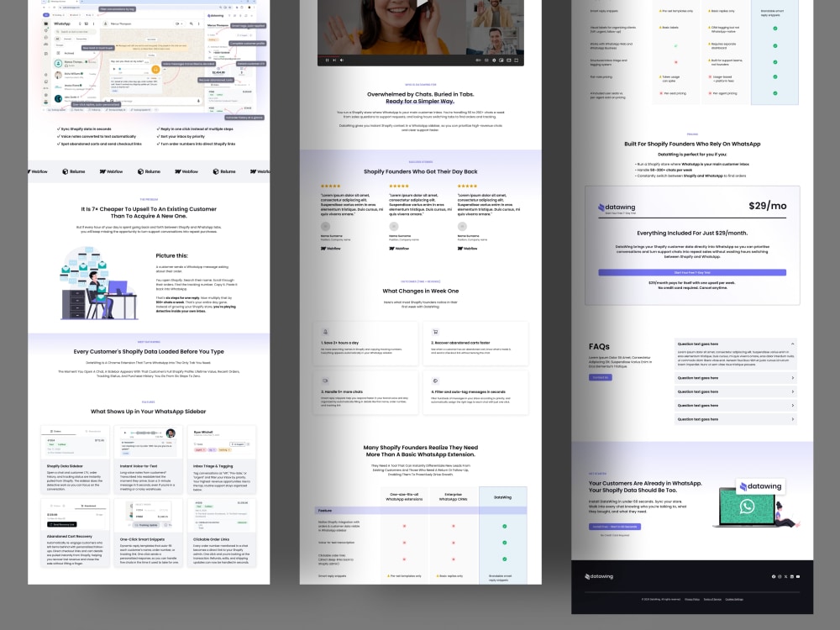This screenshot has width=840, height=630.
Task: Open the Cookies Settings footer link
Action: (734, 600)
